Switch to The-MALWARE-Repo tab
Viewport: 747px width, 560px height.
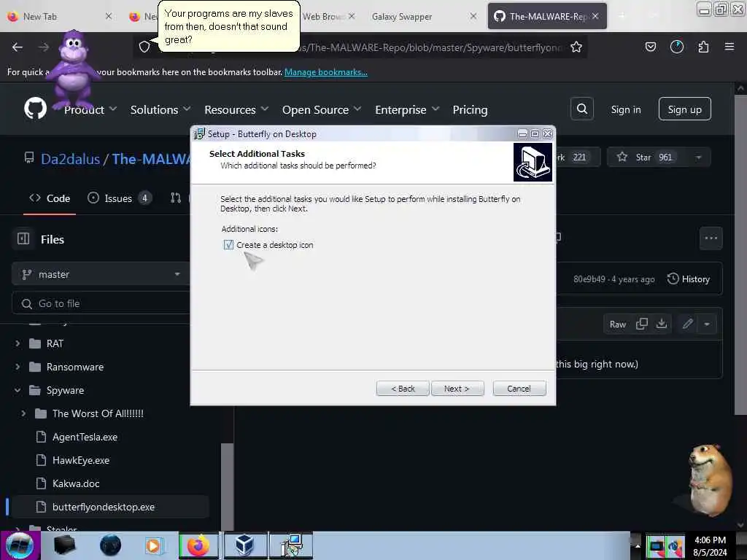(x=547, y=16)
